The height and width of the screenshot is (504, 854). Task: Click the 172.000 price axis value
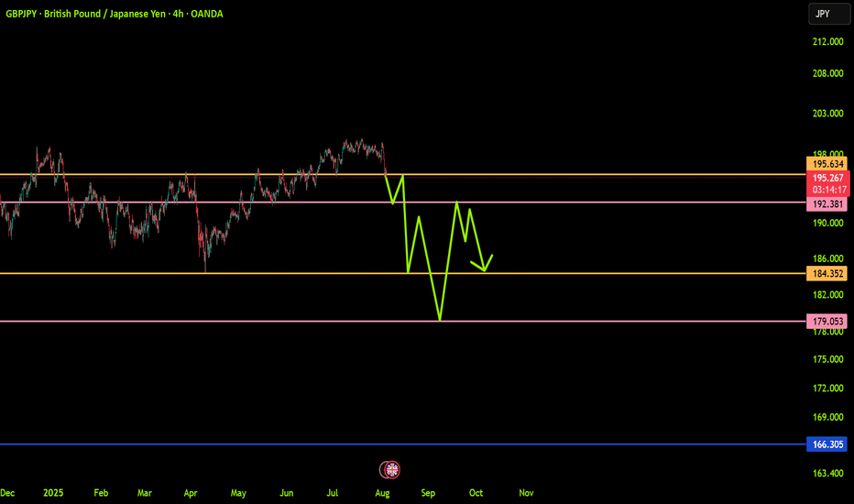827,388
